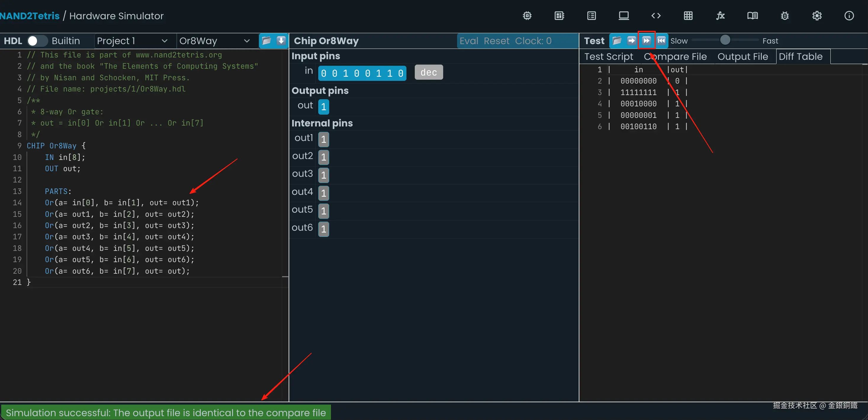
Task: Open the user guide book icon
Action: pos(753,16)
